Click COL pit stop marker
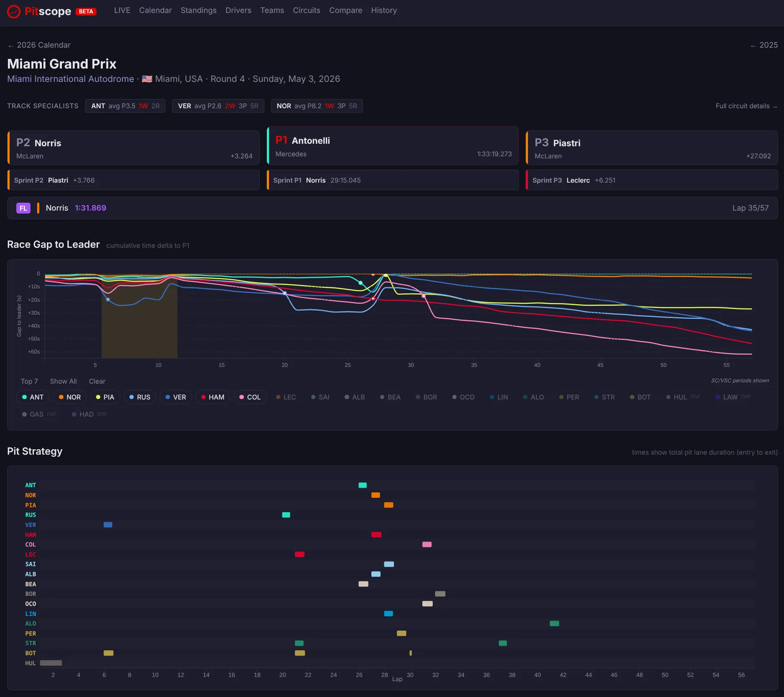Image resolution: width=784 pixels, height=697 pixels. pos(427,544)
